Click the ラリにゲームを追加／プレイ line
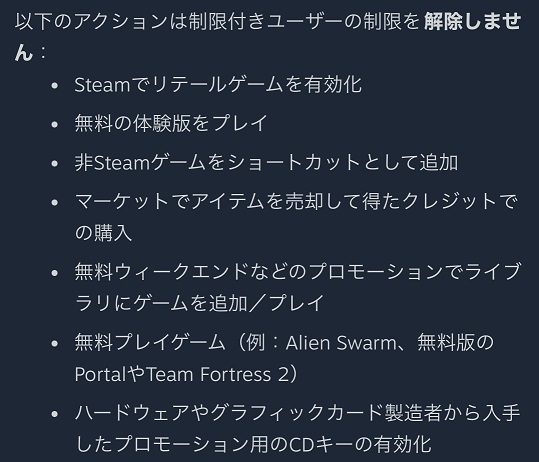Viewport: 539px width, 462px height. 199,303
